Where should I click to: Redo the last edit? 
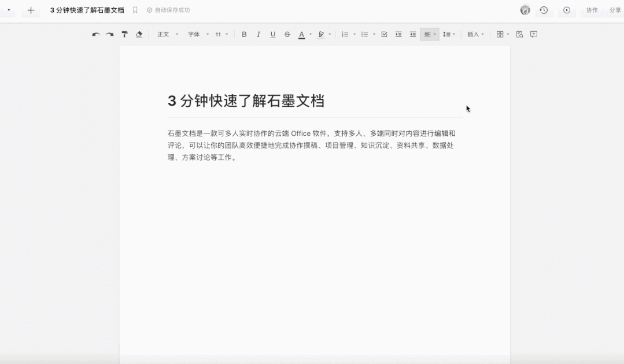(x=110, y=34)
